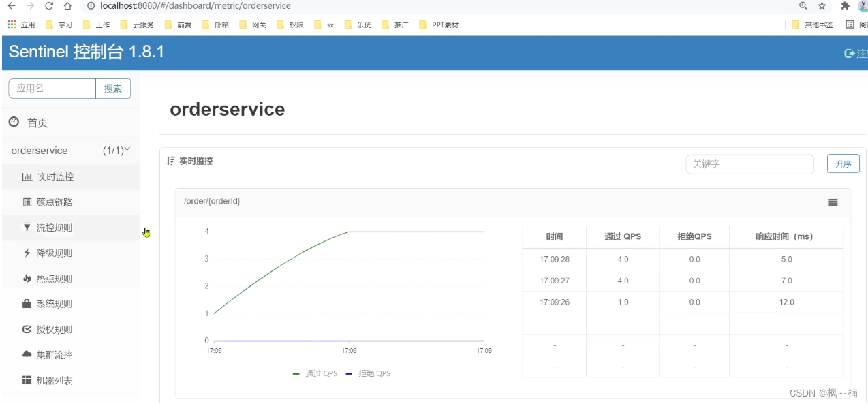Click the 17:09:27 time cell
868x404 pixels.
[x=555, y=281]
